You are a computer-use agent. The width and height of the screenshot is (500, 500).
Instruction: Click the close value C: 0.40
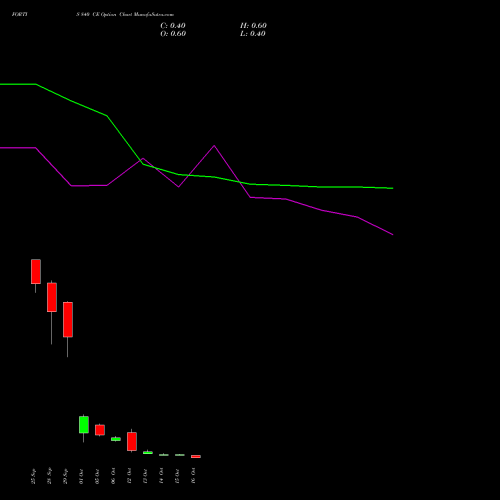coord(173,26)
